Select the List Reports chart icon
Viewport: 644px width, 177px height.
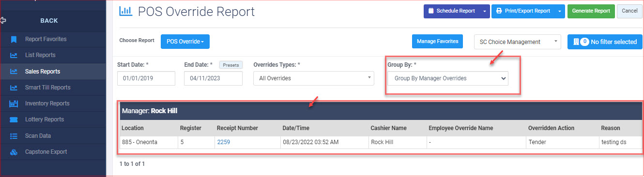(x=14, y=55)
